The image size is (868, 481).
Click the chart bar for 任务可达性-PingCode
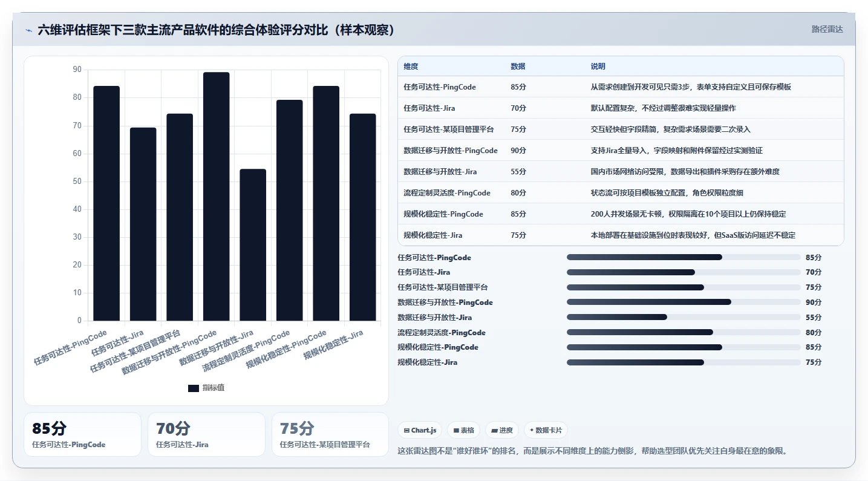(x=106, y=203)
